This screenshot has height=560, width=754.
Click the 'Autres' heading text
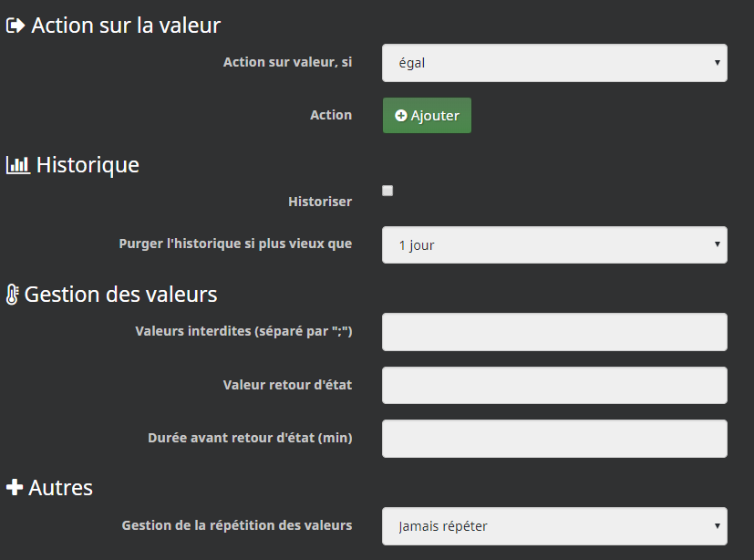(x=60, y=488)
